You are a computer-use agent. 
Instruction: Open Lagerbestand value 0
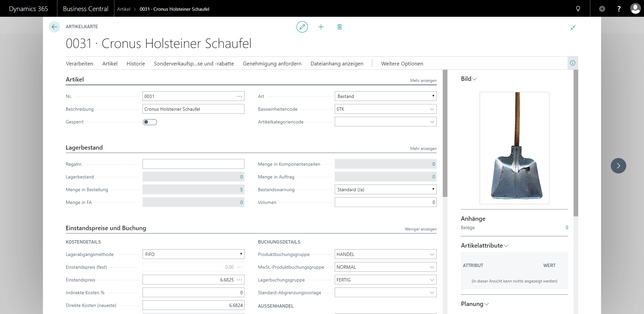click(241, 177)
